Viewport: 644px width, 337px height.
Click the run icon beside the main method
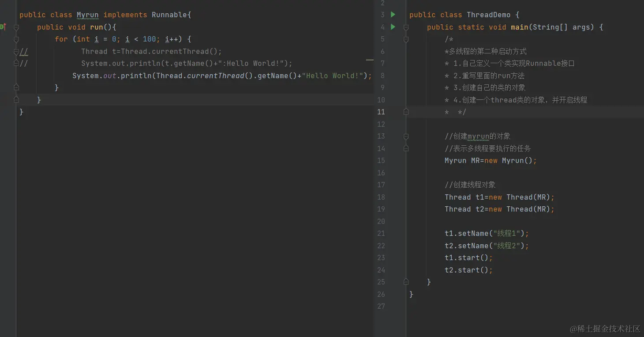click(393, 27)
